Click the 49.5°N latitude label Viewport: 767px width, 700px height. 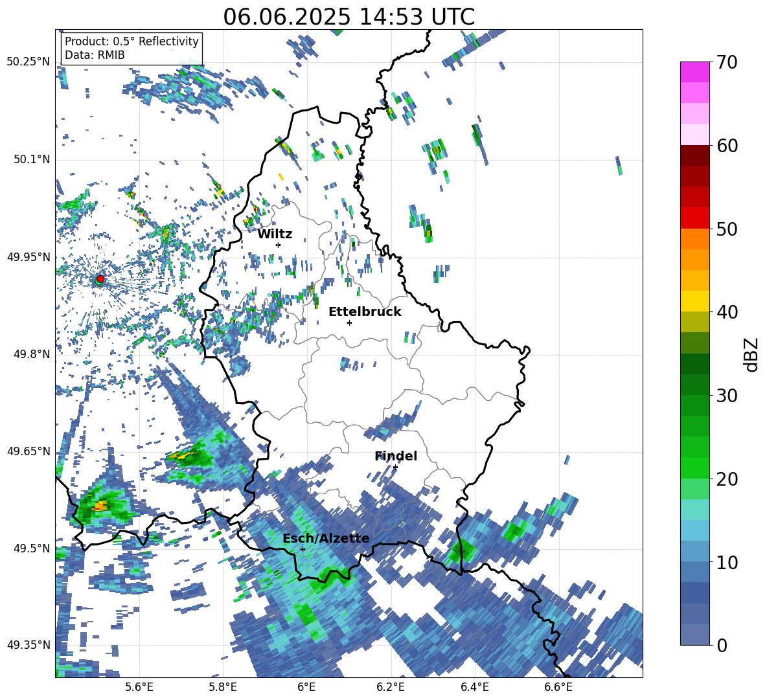(31, 548)
